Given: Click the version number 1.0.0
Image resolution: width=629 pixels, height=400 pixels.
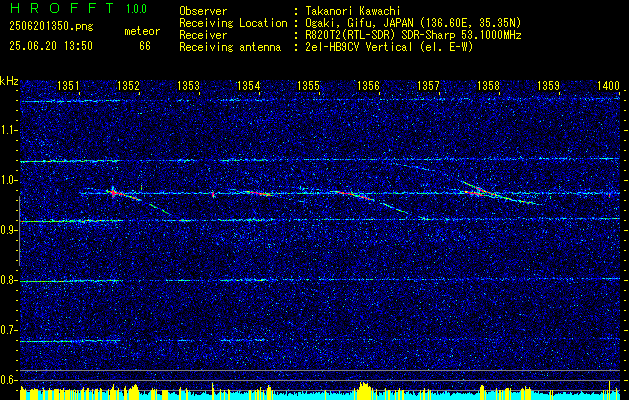Looking at the screenshot, I should coord(136,9).
